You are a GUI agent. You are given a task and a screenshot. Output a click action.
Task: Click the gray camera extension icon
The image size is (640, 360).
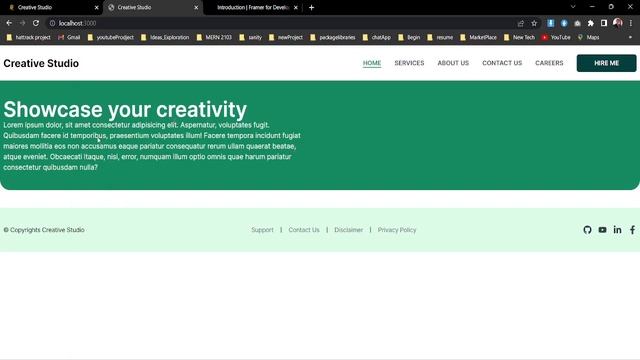click(x=577, y=23)
